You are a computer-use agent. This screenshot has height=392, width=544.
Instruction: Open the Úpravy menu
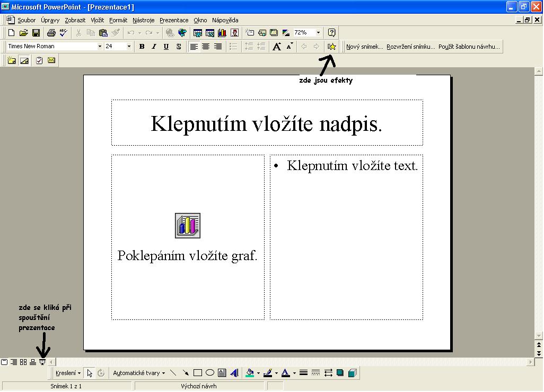click(x=50, y=20)
